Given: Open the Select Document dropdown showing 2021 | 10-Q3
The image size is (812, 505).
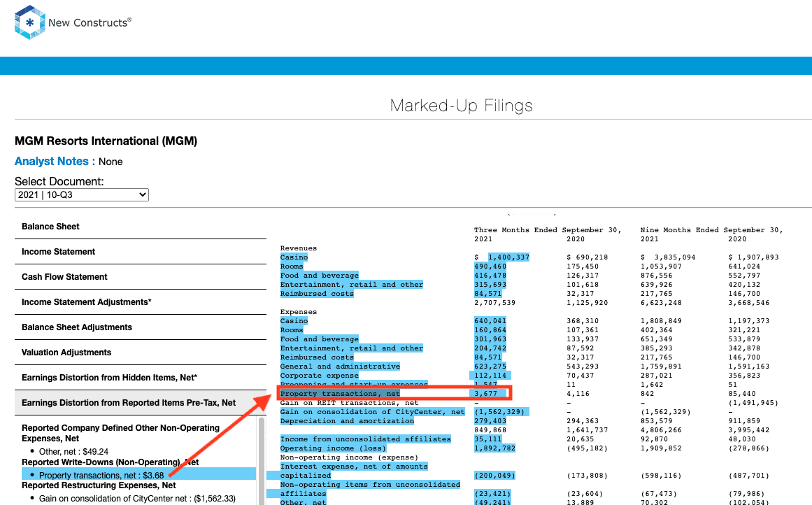Looking at the screenshot, I should (82, 194).
